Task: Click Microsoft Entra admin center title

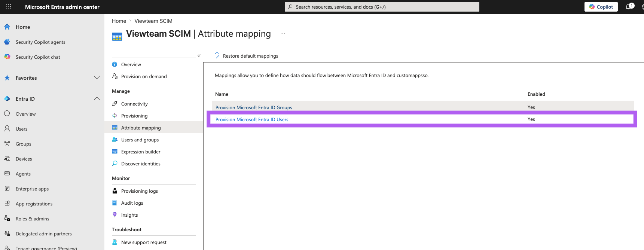Action: point(62,7)
